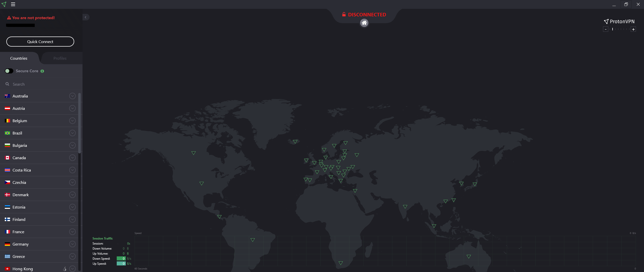Screen dimensions: 644x272
Task: Expand the Canada country server list
Action: tap(73, 157)
